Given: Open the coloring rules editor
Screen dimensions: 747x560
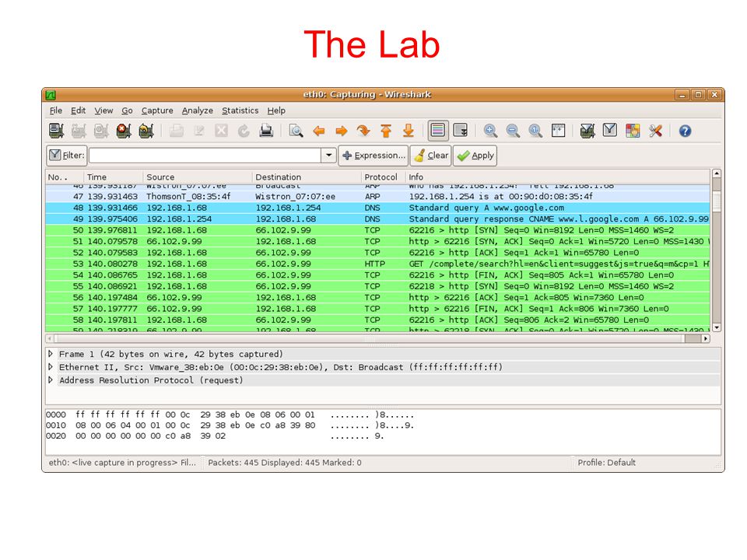Looking at the screenshot, I should (x=633, y=131).
